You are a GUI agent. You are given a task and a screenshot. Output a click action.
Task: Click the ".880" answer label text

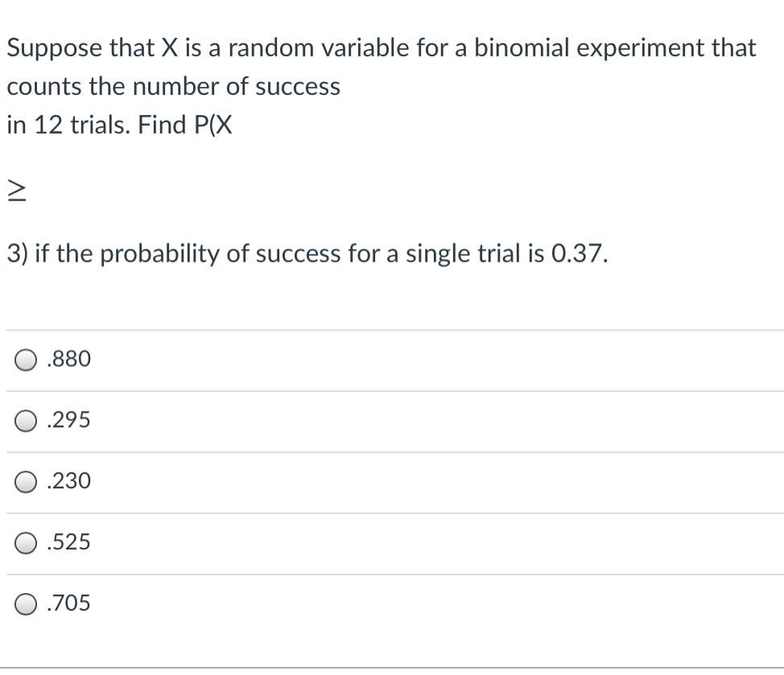coord(69,360)
